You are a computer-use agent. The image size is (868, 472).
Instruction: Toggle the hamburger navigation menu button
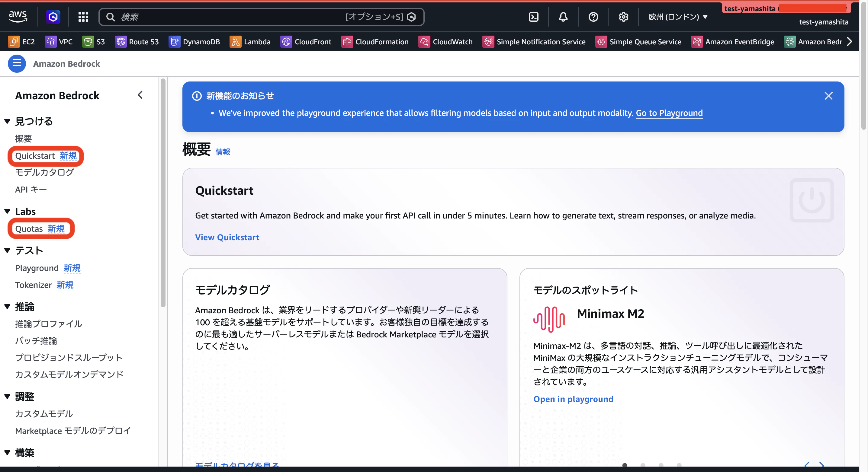click(x=17, y=63)
